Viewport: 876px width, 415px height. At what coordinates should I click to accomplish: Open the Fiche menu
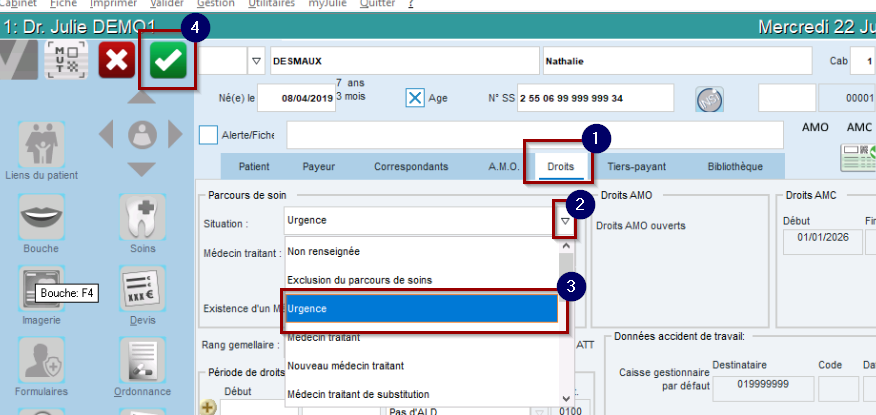(63, 3)
